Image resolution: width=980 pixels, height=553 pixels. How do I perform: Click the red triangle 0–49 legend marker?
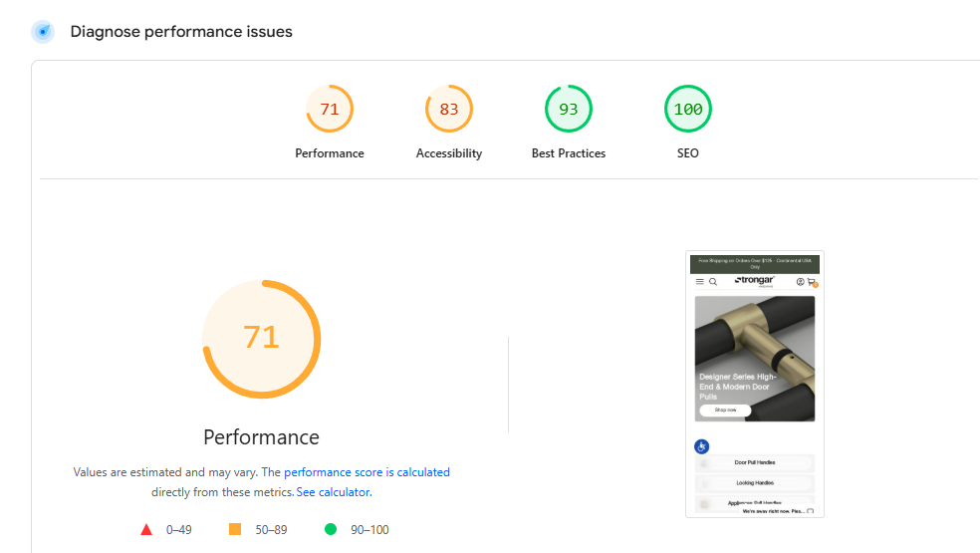click(x=146, y=530)
